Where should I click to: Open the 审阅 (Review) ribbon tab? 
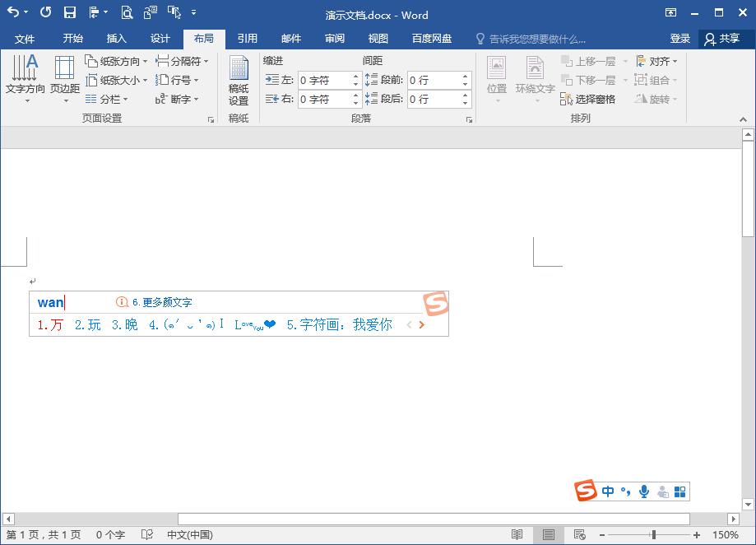coord(334,38)
